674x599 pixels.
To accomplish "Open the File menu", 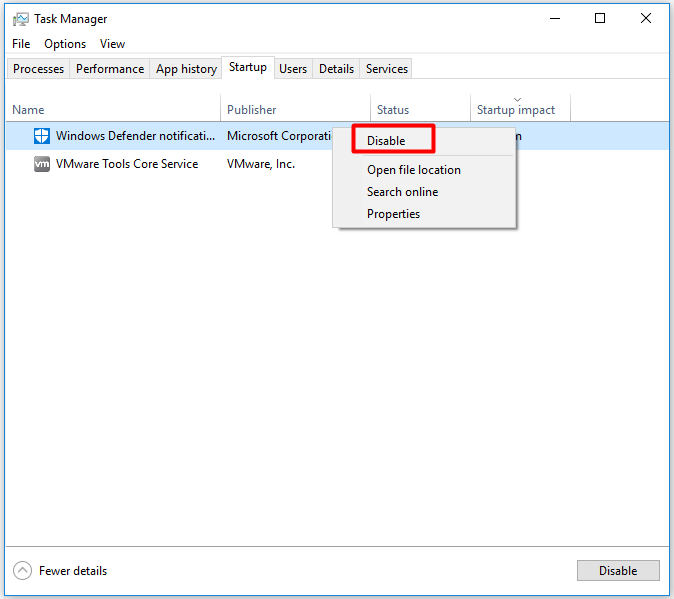I will [x=21, y=44].
